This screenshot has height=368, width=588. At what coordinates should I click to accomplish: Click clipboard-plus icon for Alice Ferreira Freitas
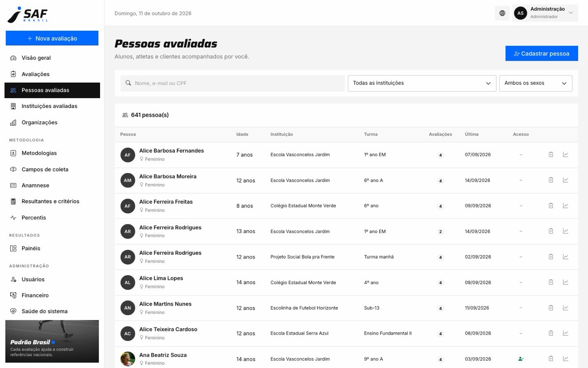[551, 206]
